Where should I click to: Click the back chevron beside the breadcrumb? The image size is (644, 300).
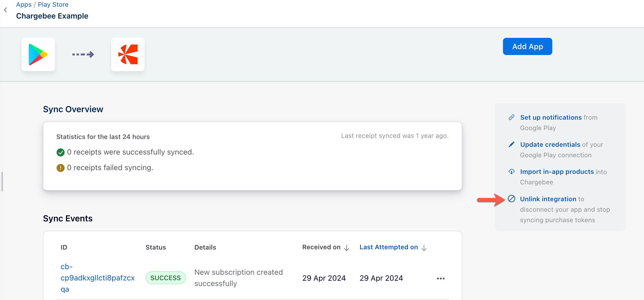pyautogui.click(x=6, y=10)
